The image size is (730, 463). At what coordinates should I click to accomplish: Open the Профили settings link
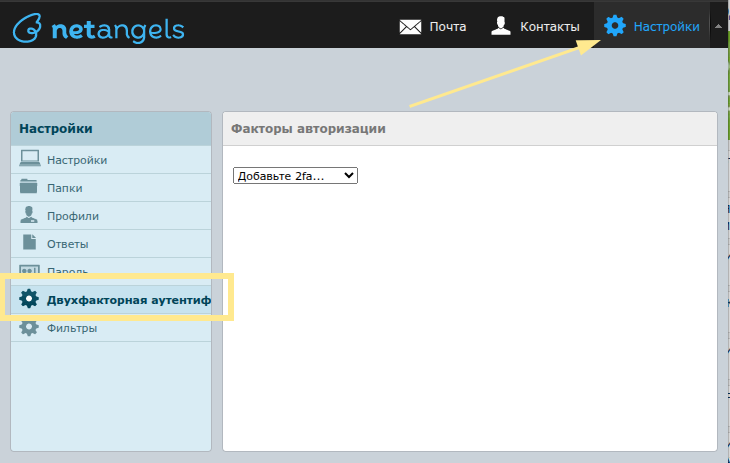tap(73, 216)
